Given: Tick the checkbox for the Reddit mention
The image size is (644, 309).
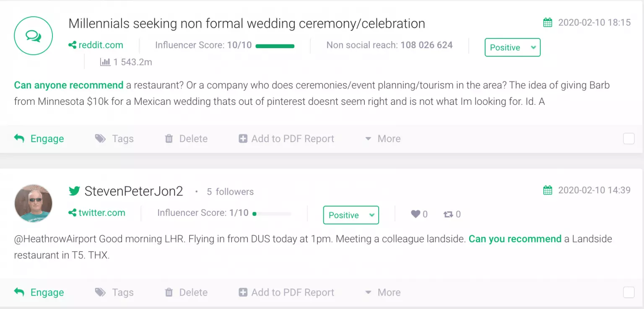Looking at the screenshot, I should 628,139.
